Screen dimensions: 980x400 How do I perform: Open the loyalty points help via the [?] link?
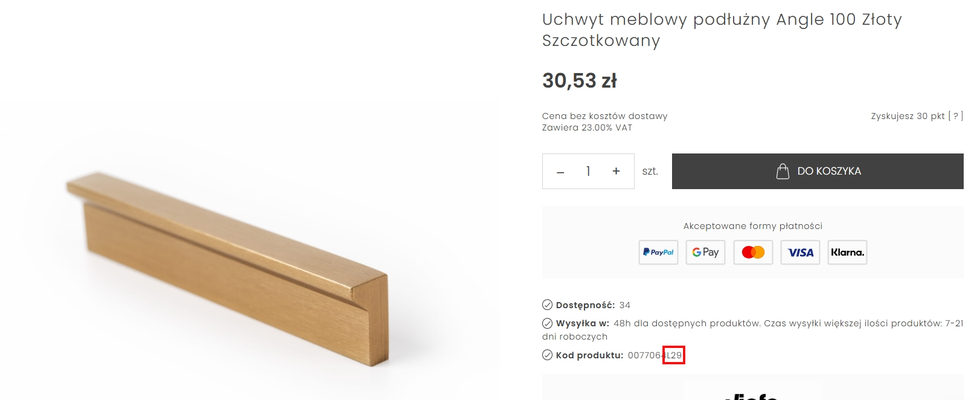coord(955,116)
